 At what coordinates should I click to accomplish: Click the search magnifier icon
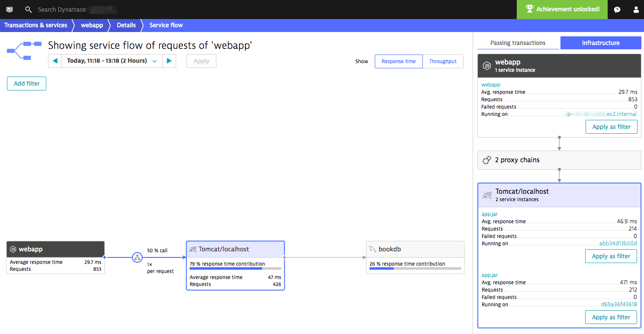coord(29,10)
